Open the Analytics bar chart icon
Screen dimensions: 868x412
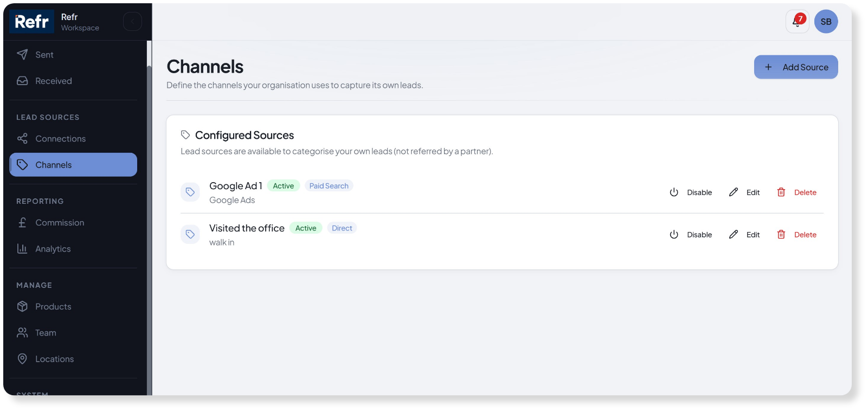point(22,249)
